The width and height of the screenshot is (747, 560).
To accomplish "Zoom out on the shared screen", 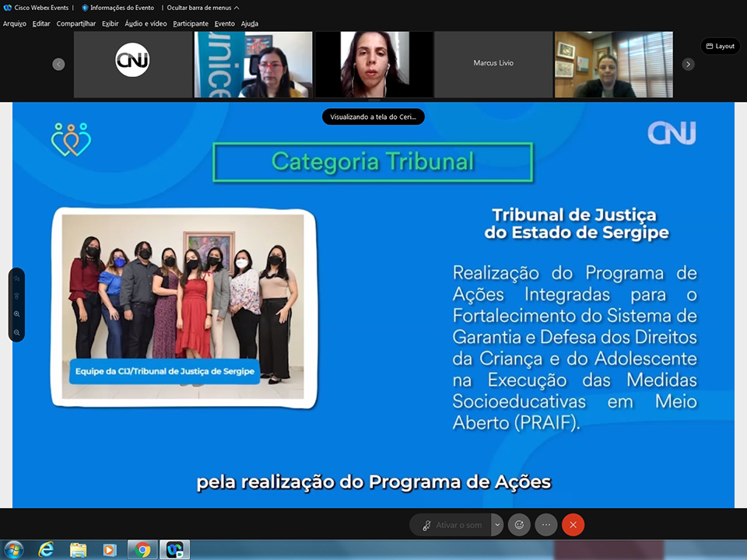I will coord(16,332).
